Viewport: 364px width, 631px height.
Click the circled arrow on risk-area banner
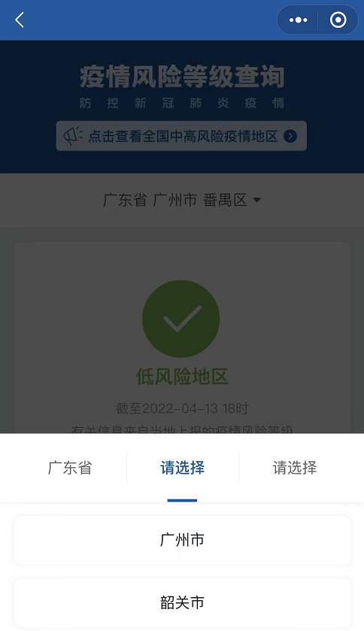click(290, 136)
